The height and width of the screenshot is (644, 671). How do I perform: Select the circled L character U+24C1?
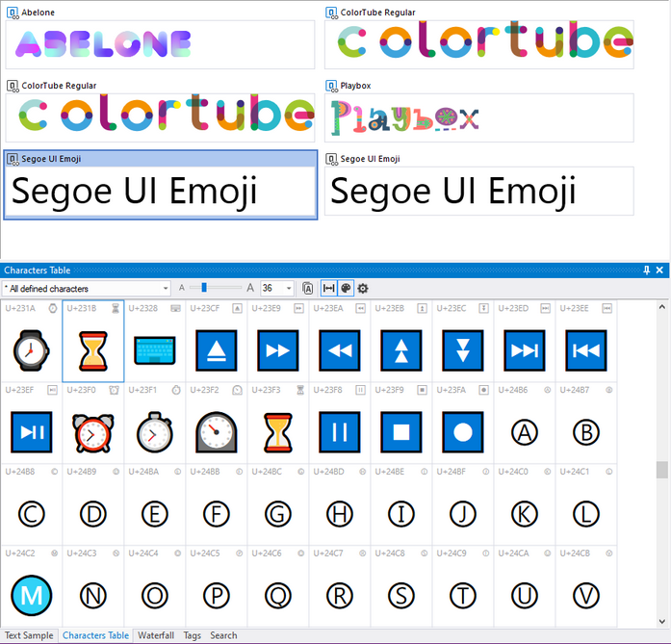[x=586, y=504]
